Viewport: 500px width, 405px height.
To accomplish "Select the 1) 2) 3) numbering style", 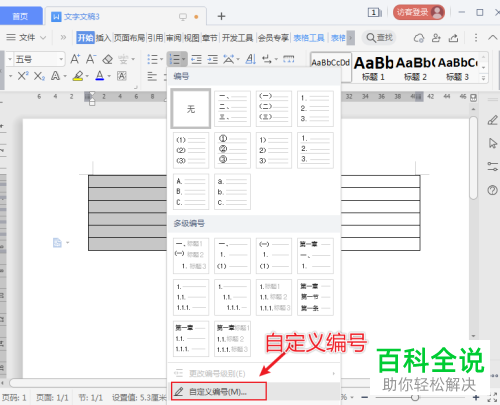I will click(274, 150).
